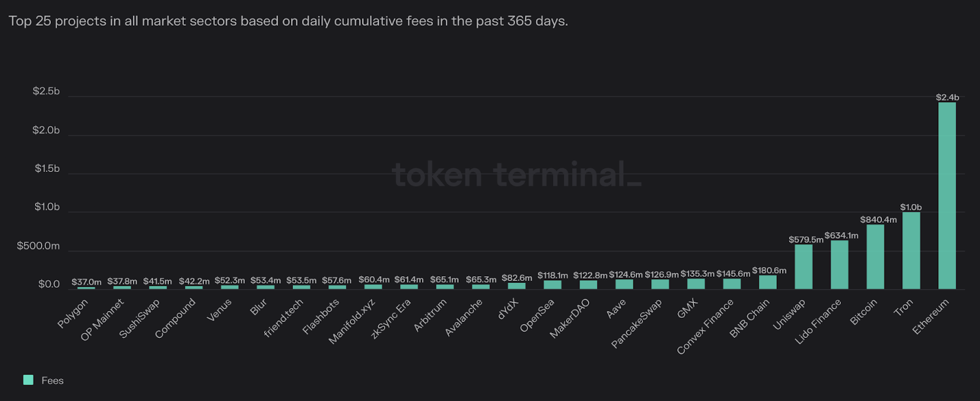The width and height of the screenshot is (980, 401).
Task: Toggle the Fees legend color swatch
Action: 28,380
